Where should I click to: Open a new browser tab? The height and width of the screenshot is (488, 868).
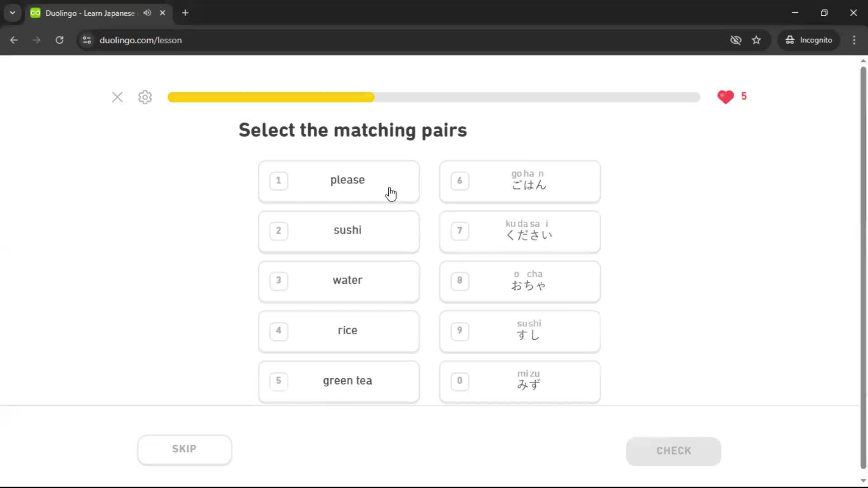click(x=185, y=13)
